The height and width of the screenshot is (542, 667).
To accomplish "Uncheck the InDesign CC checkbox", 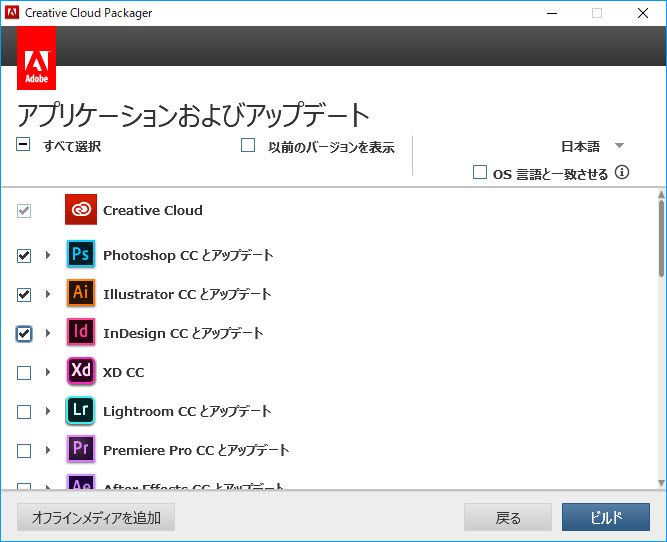I will tap(24, 334).
